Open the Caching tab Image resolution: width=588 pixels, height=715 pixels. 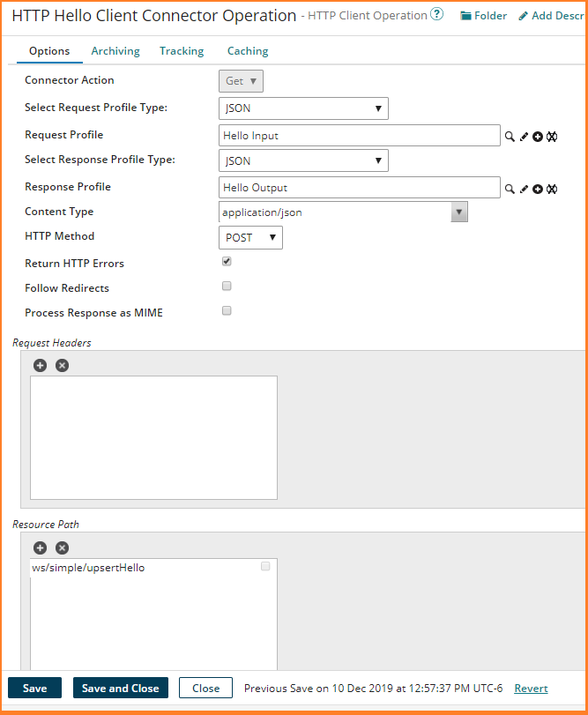(248, 51)
